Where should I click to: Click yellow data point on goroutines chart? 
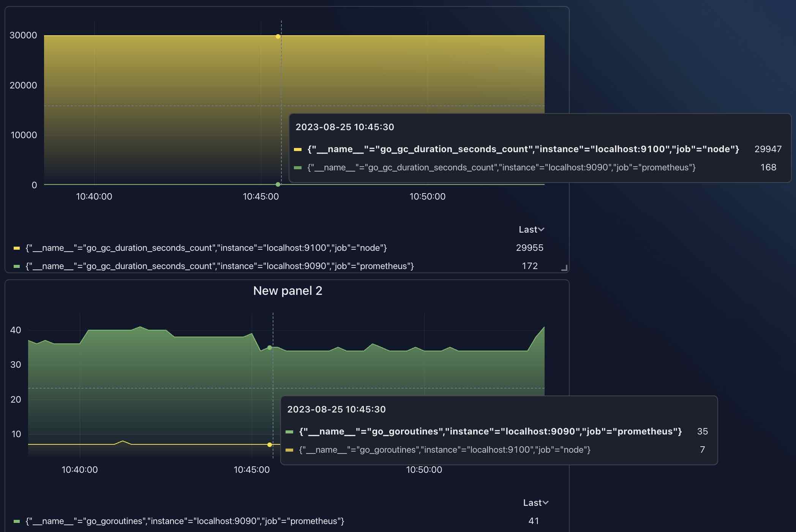tap(270, 444)
